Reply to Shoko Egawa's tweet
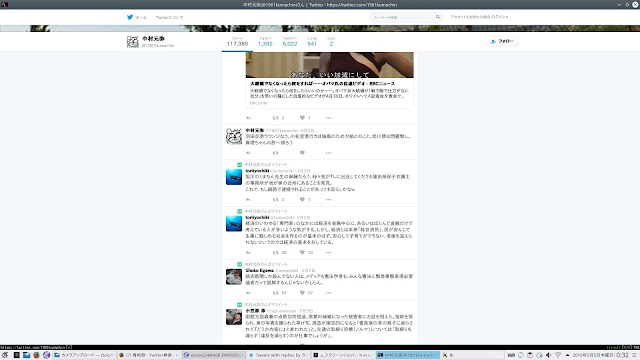The image size is (640, 360). click(x=248, y=293)
